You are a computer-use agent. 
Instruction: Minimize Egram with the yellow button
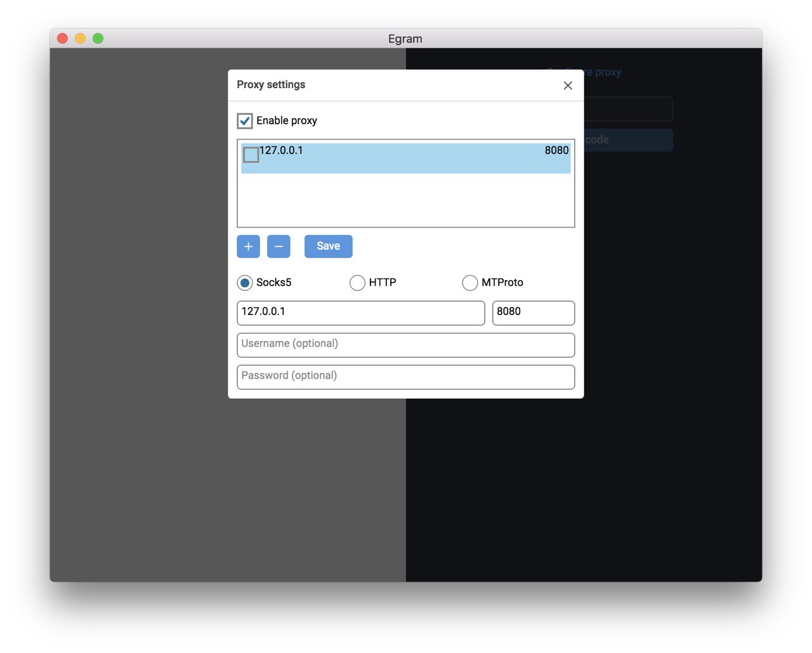[x=80, y=38]
